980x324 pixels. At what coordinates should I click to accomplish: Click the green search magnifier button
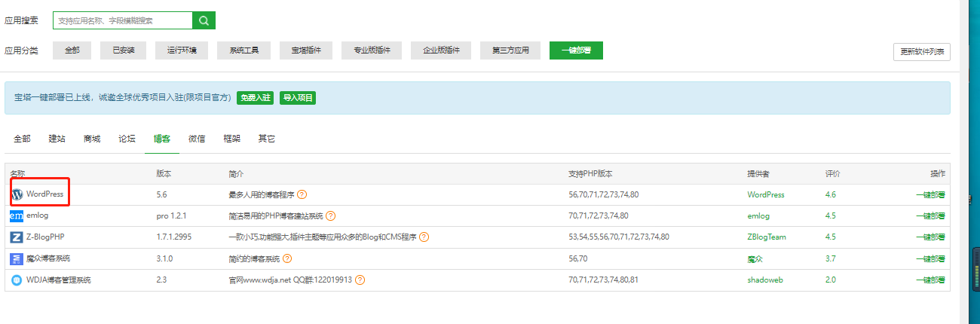coord(204,20)
